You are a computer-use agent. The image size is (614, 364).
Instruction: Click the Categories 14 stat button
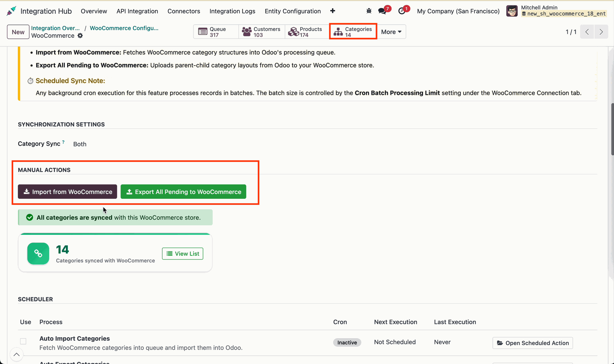[x=353, y=32]
